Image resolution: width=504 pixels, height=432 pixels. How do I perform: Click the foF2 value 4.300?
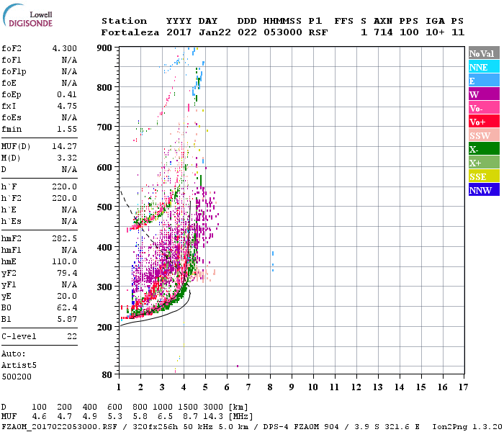click(65, 48)
